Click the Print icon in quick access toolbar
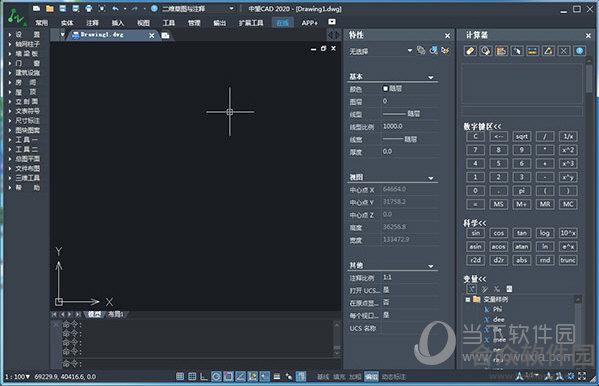Viewport: 599px width, 386px height. 89,8
